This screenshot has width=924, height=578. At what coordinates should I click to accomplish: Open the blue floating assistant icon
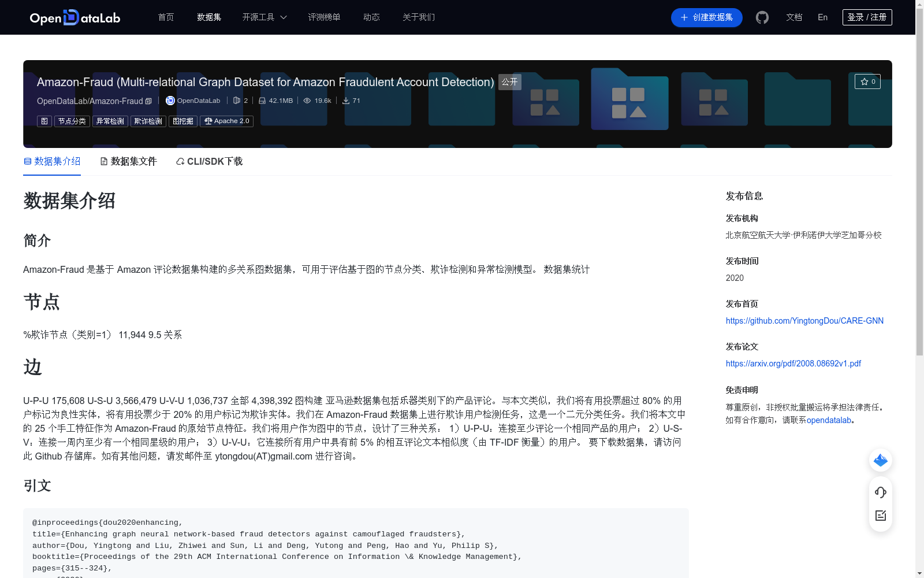881,460
